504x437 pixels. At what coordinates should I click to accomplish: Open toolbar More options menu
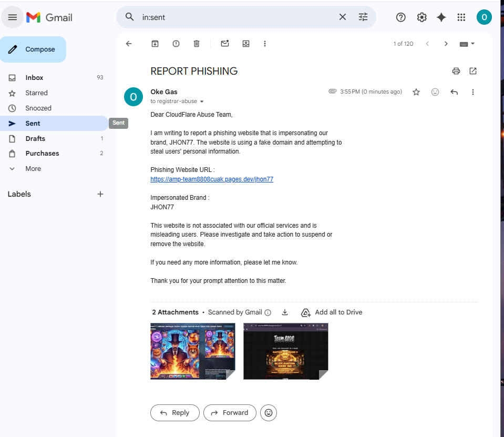point(265,44)
